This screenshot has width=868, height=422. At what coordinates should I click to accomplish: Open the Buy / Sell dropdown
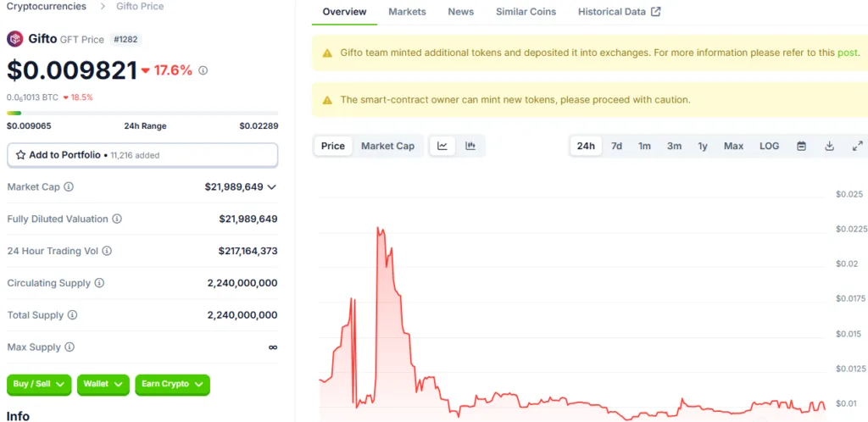coord(39,384)
